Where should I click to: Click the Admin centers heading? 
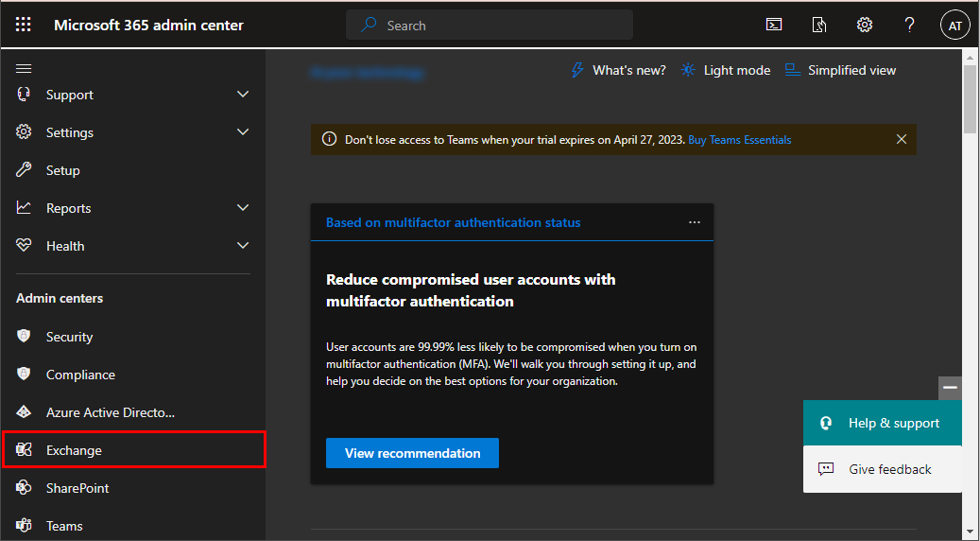pyautogui.click(x=60, y=298)
